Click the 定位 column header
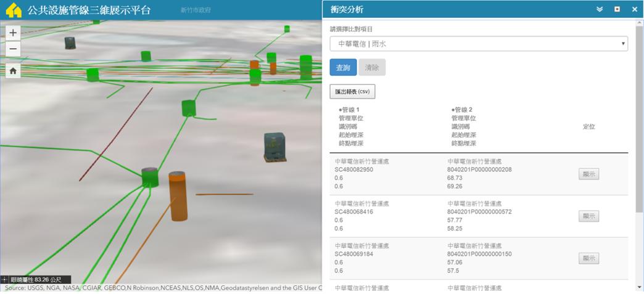 (589, 127)
